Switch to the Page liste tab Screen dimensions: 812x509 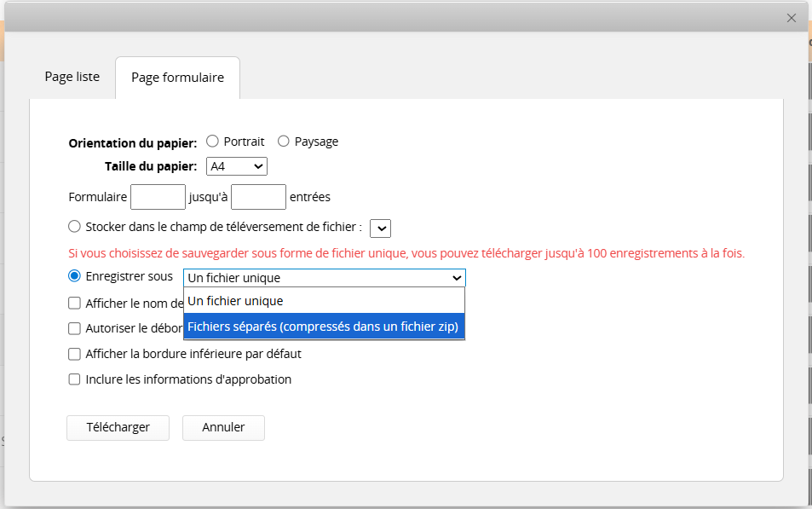pos(72,77)
